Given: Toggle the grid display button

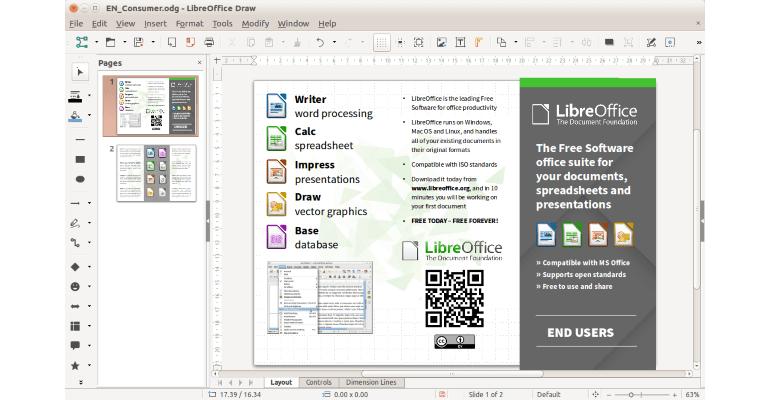Looking at the screenshot, I should click(x=381, y=42).
